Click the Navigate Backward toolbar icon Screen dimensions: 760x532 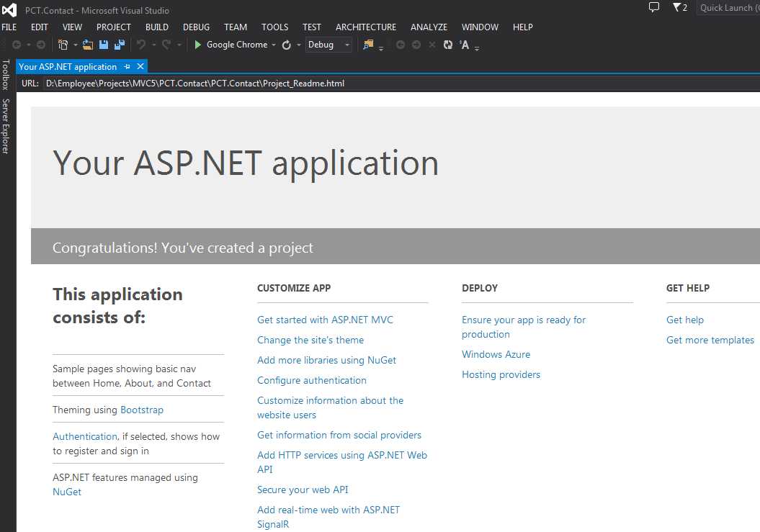(17, 45)
